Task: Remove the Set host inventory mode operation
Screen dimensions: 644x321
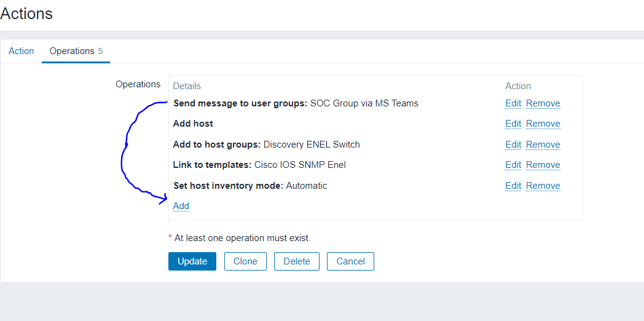Action: (x=543, y=186)
